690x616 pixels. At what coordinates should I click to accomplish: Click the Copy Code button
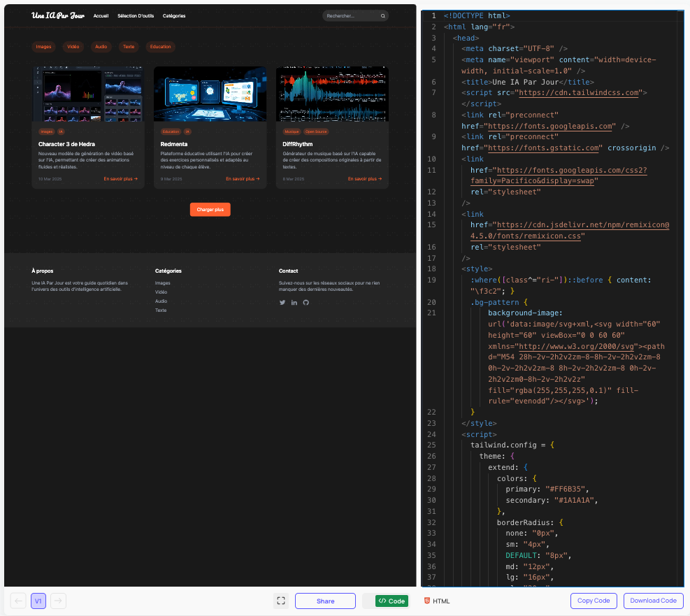click(x=594, y=601)
